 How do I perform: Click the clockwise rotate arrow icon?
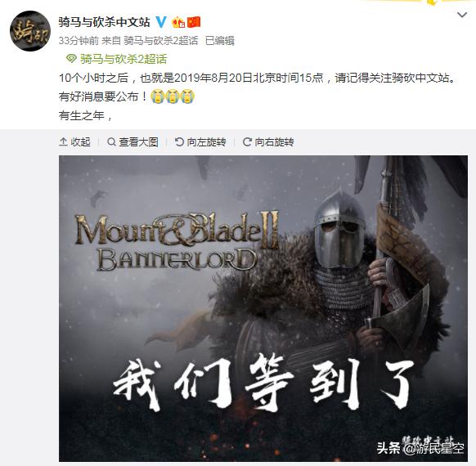[247, 141]
